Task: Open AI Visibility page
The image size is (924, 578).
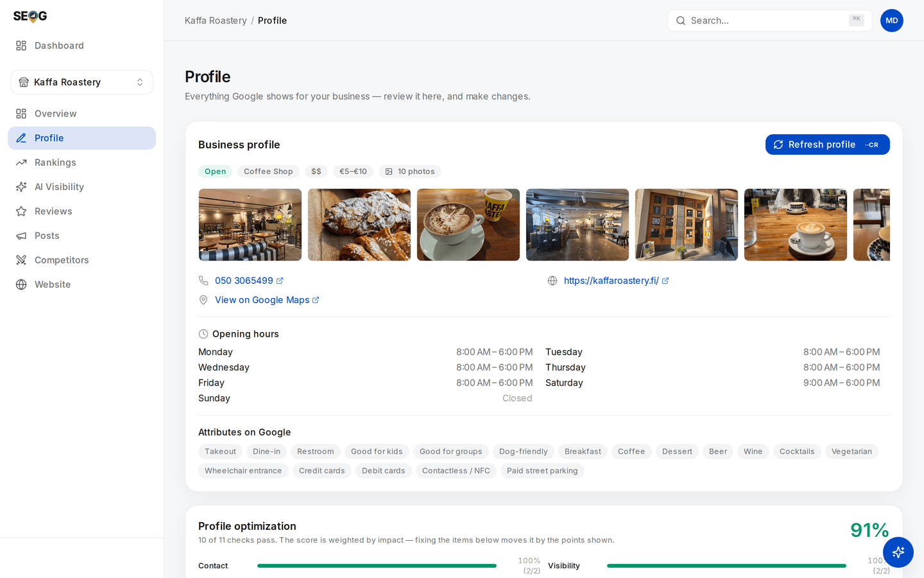Action: 81,187
